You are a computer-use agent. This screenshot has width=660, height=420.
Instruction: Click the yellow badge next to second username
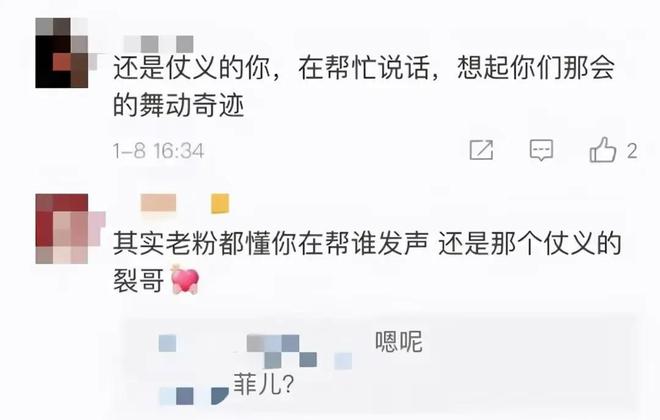point(220,203)
